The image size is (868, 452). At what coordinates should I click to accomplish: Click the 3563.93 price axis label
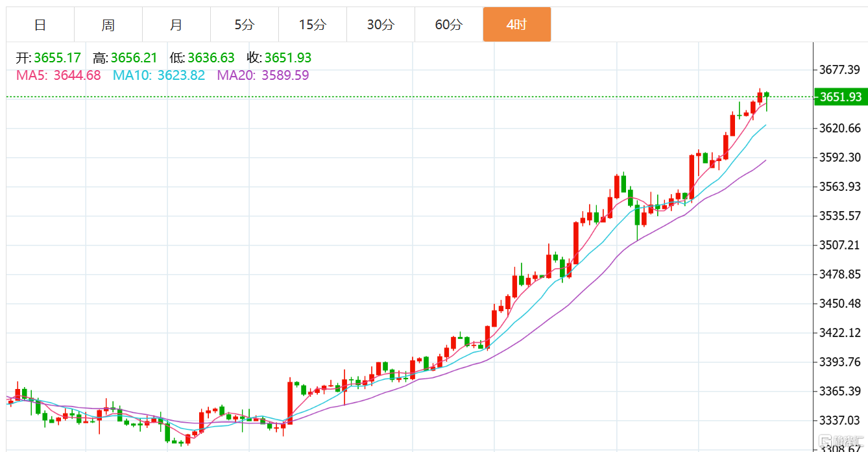[x=840, y=186]
